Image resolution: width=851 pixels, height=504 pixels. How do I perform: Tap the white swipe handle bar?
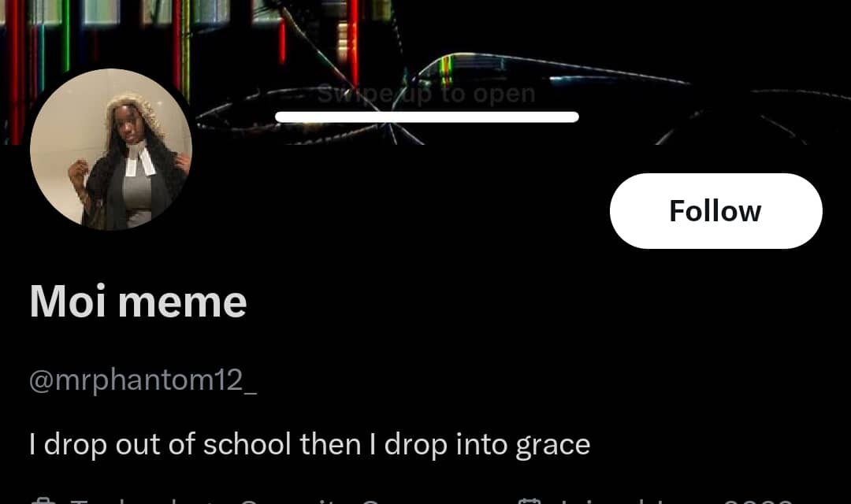(426, 117)
